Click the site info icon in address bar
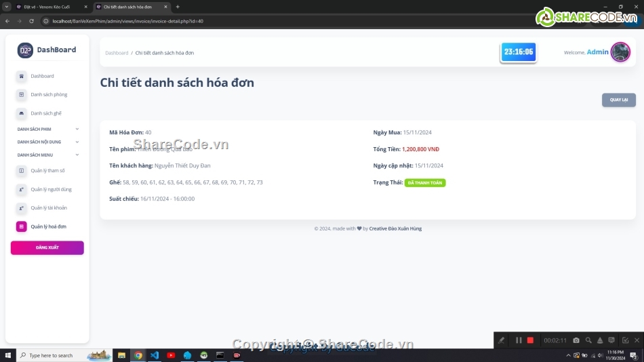Screen dimensions: 644x362 (x=46, y=21)
